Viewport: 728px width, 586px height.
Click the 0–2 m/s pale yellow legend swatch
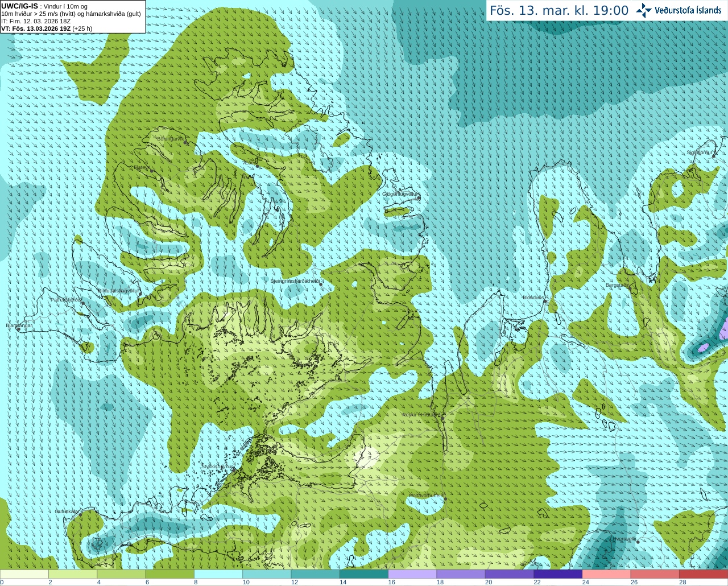click(24, 574)
